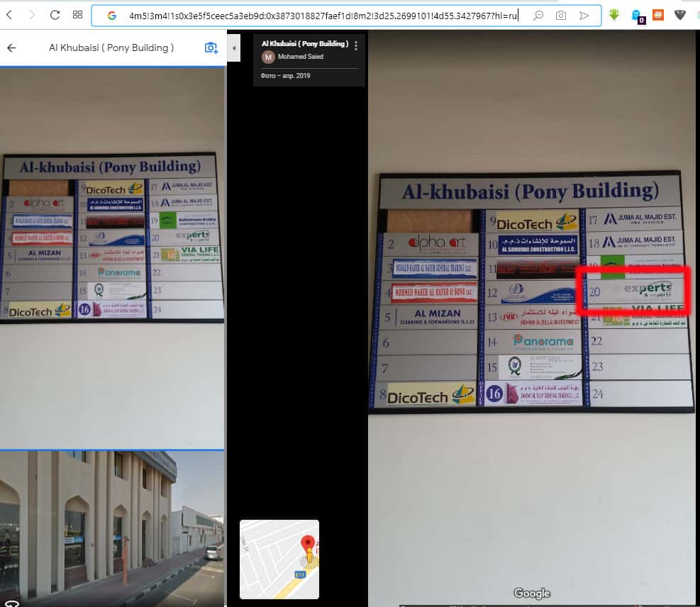Collapse the side panel with arrow
This screenshot has height=607, width=700.
(x=234, y=48)
